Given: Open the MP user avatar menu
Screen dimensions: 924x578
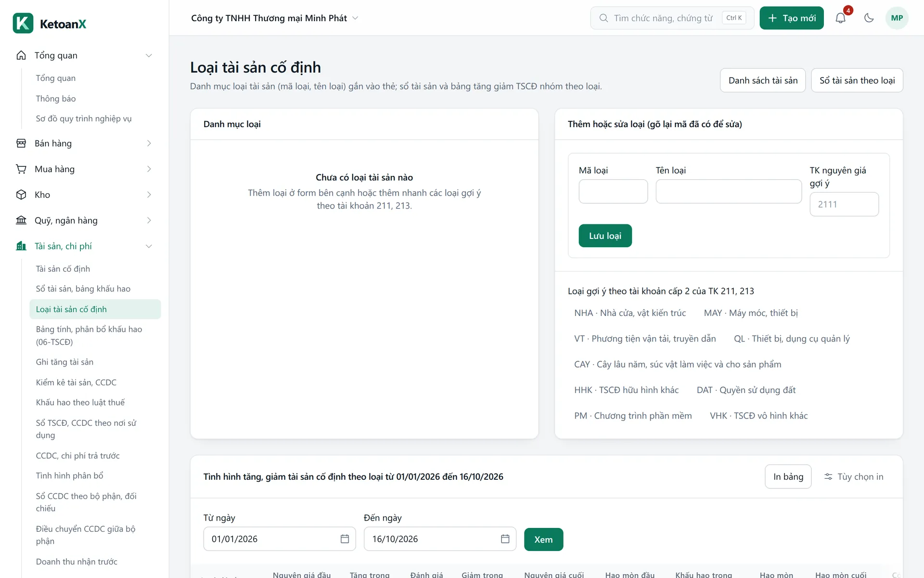Looking at the screenshot, I should point(897,18).
